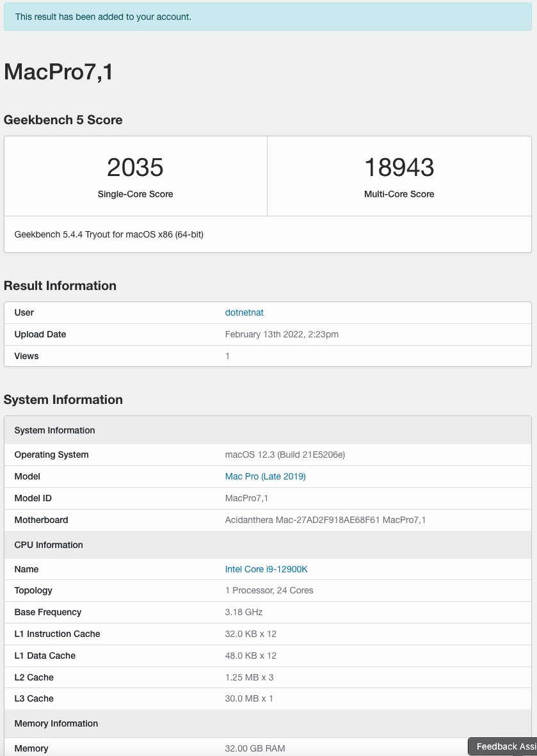This screenshot has height=756, width=537.
Task: Select L2 cache value 1.25 MB x 3
Action: (249, 677)
